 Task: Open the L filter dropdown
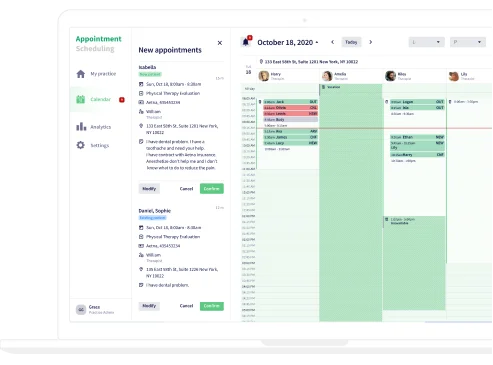click(x=426, y=42)
